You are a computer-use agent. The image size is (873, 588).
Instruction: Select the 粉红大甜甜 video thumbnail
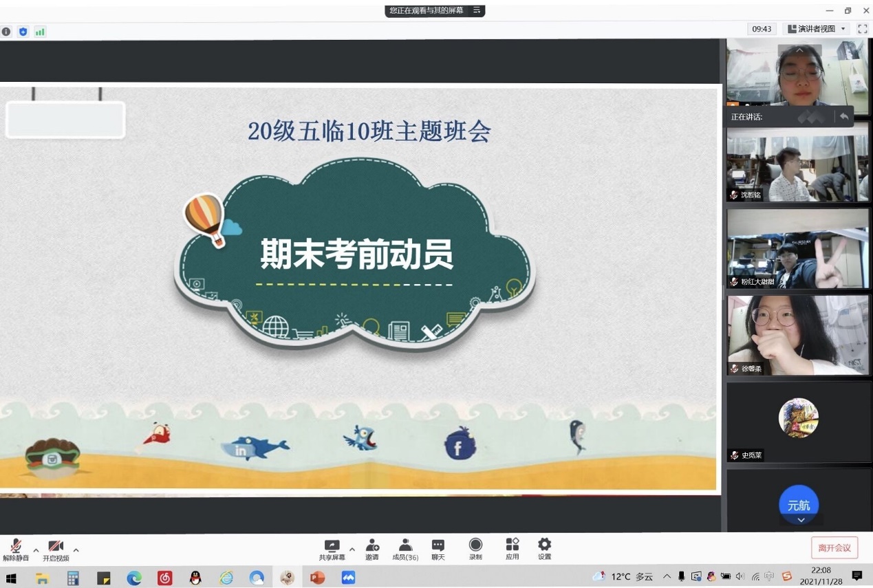tap(797, 248)
